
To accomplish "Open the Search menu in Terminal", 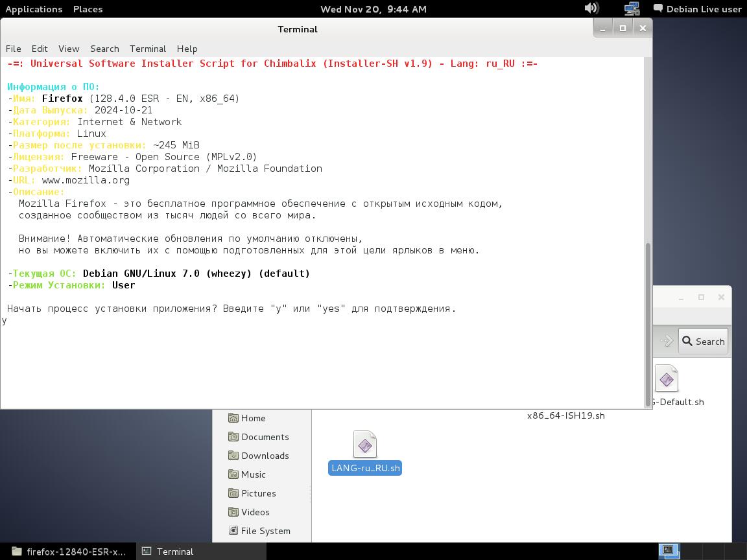I will click(x=104, y=49).
